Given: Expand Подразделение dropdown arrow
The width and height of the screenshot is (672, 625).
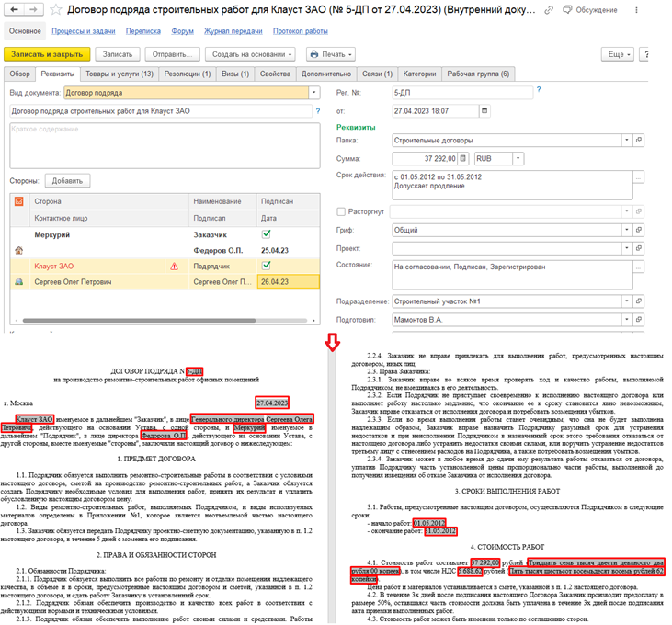Looking at the screenshot, I should pos(627,301).
